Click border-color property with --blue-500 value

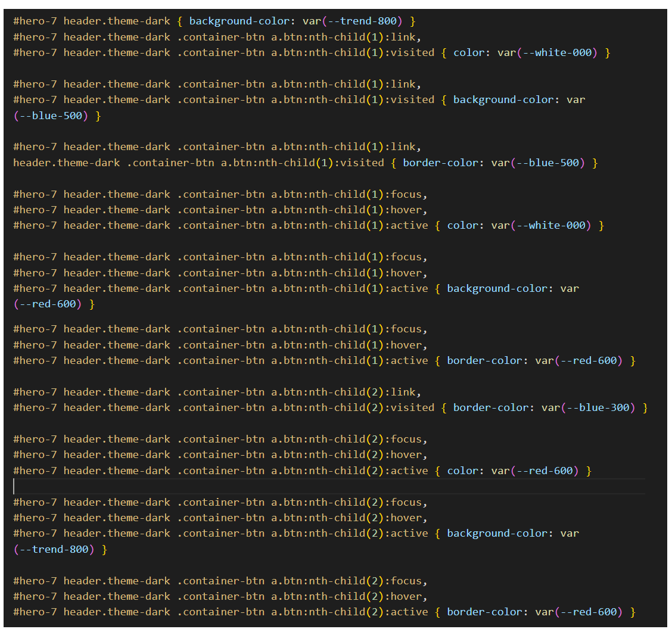click(440, 163)
